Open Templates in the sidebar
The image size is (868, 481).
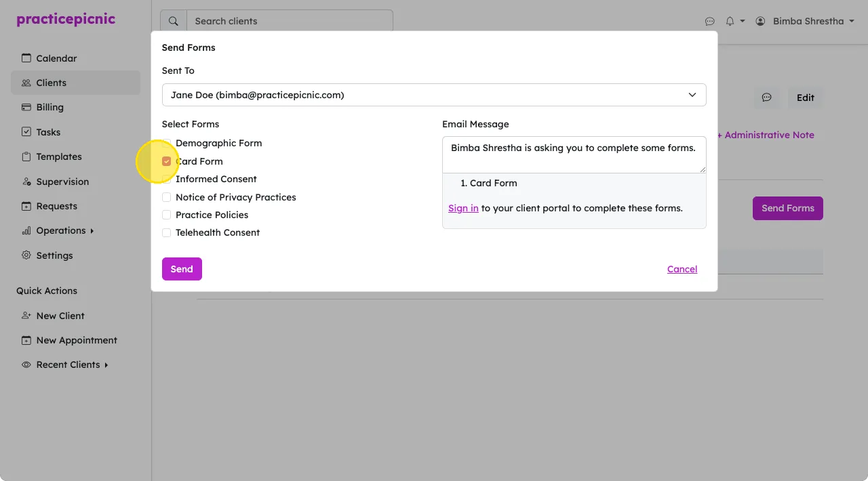click(x=75, y=156)
